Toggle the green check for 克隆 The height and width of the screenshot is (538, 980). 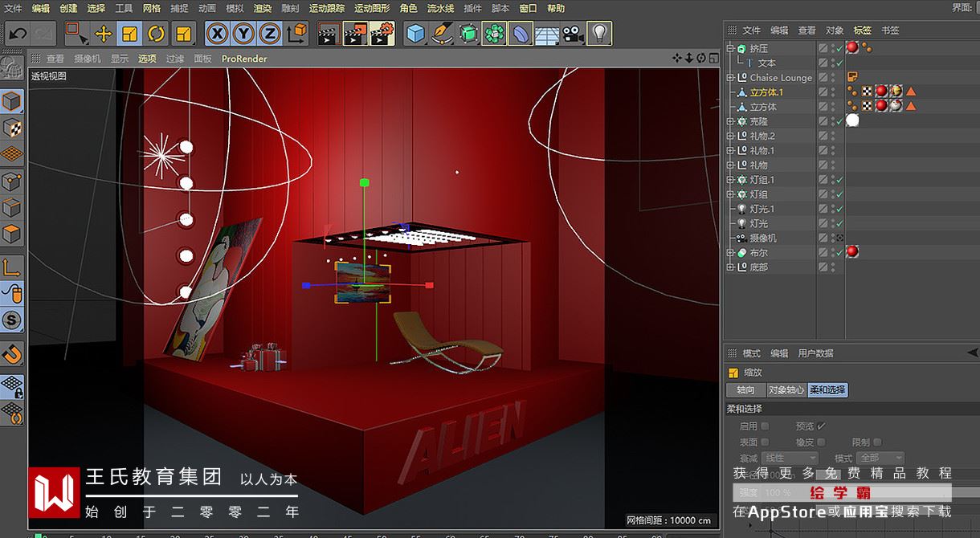839,121
